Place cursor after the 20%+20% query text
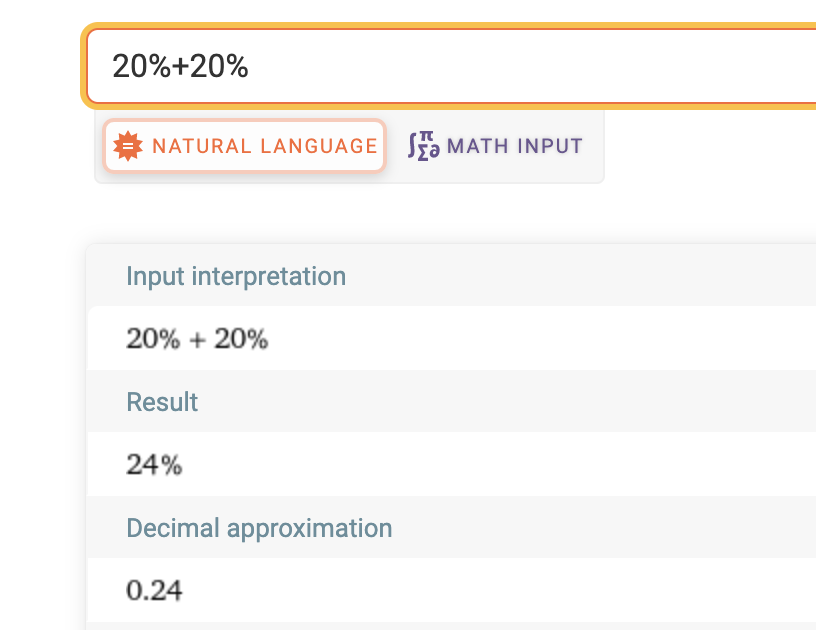This screenshot has width=816, height=630. click(250, 67)
